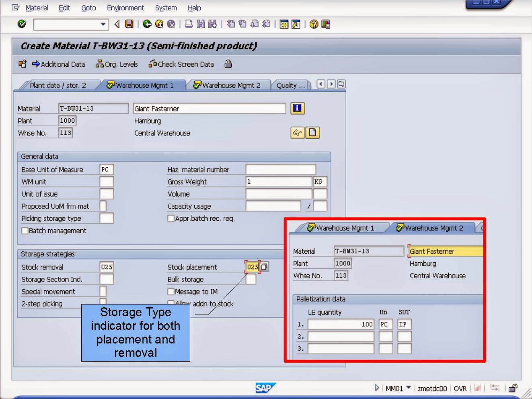Click the Gross Weight value field
The height and width of the screenshot is (399, 532).
tap(279, 181)
